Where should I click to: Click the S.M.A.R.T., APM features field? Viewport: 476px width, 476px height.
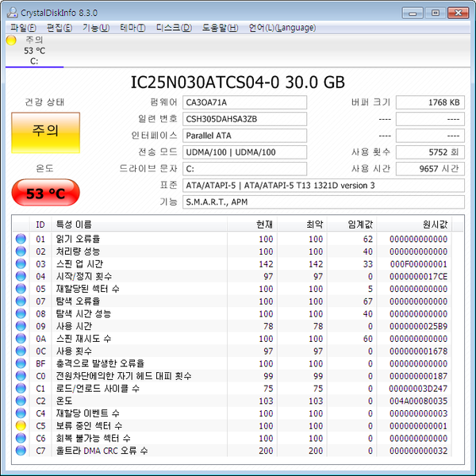324,202
